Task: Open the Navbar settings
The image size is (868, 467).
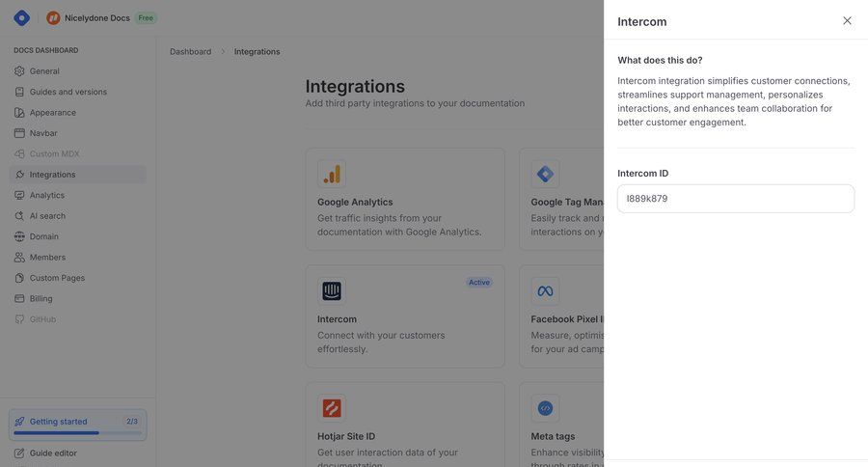Action: point(43,133)
